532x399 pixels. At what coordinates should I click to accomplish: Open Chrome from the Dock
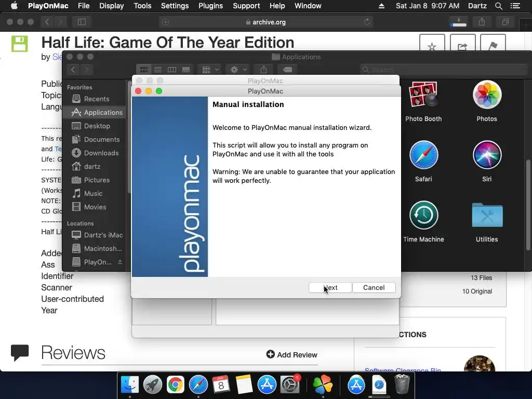(x=176, y=384)
